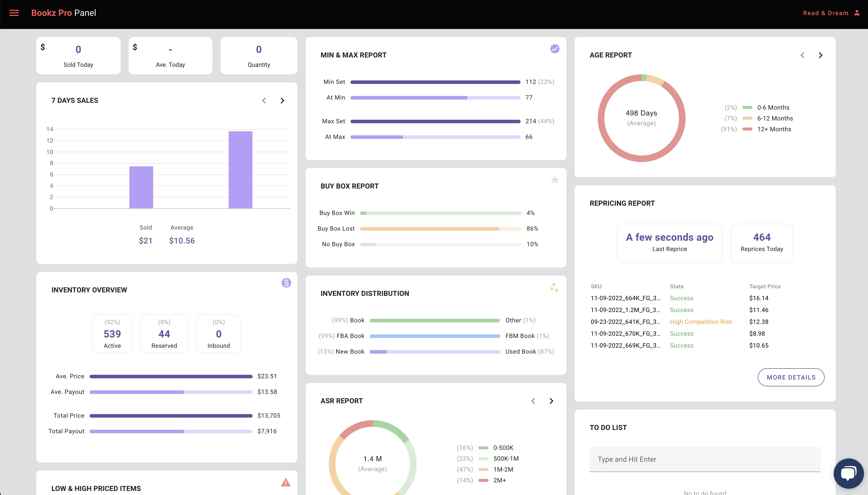Image resolution: width=868 pixels, height=495 pixels.
Task: Advance ASR Report to next view
Action: pos(551,401)
